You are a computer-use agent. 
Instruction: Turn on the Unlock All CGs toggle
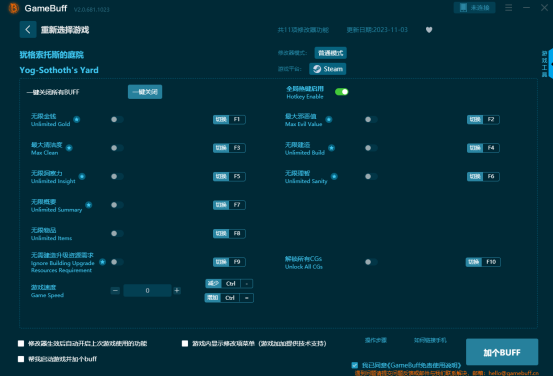tap(371, 262)
